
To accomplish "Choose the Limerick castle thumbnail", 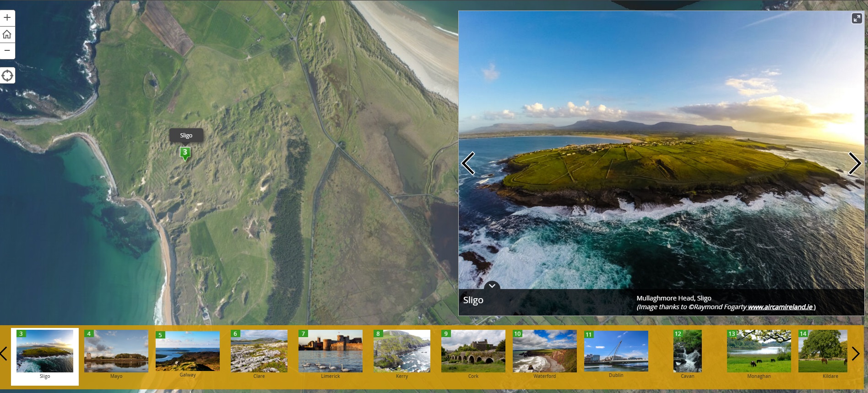I will point(331,351).
